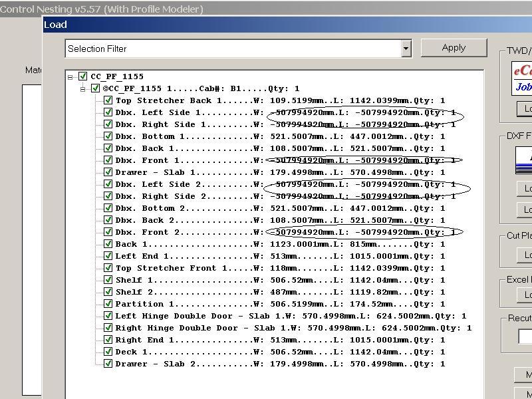532x399 pixels.
Task: Select Dbx. Left Side 1 row text
Action: click(x=285, y=112)
